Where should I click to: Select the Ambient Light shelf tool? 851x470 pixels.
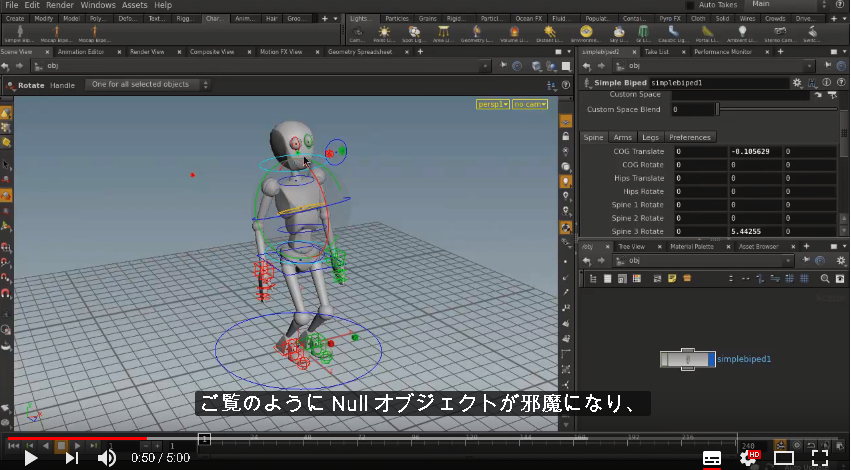point(741,34)
